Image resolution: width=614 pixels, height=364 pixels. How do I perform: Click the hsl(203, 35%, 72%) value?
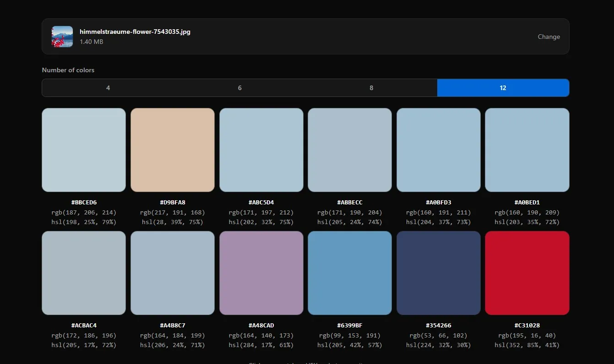click(x=527, y=222)
